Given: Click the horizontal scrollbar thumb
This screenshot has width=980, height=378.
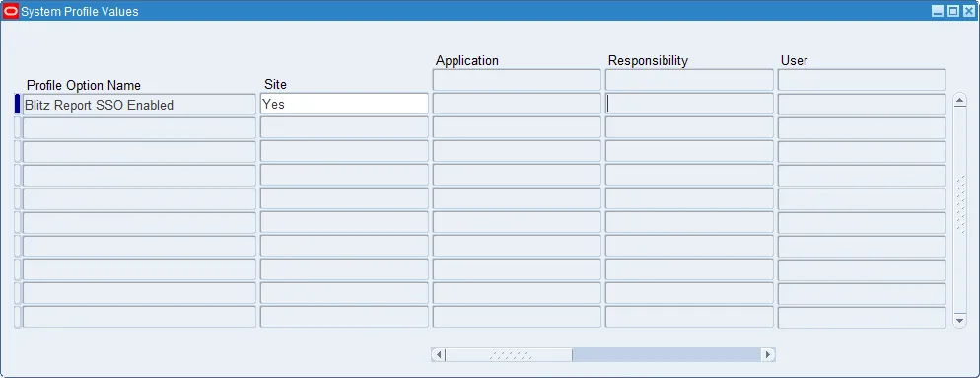Looking at the screenshot, I should click(x=509, y=355).
